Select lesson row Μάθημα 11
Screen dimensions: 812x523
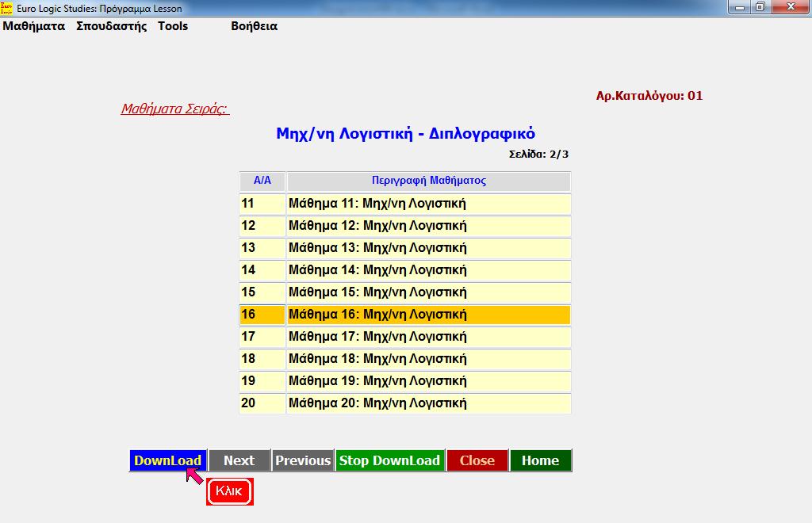(428, 204)
